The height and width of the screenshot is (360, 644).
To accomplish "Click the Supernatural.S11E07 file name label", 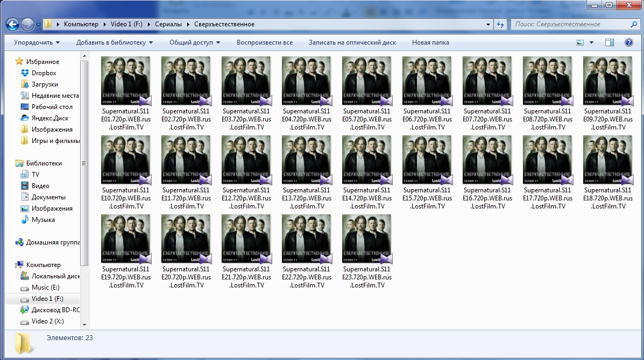I will (487, 119).
